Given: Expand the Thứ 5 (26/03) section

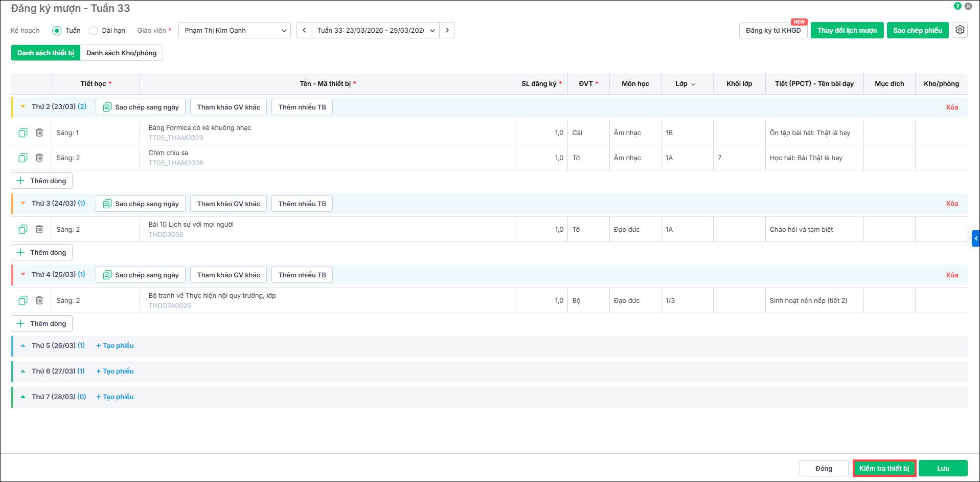Looking at the screenshot, I should click(23, 345).
